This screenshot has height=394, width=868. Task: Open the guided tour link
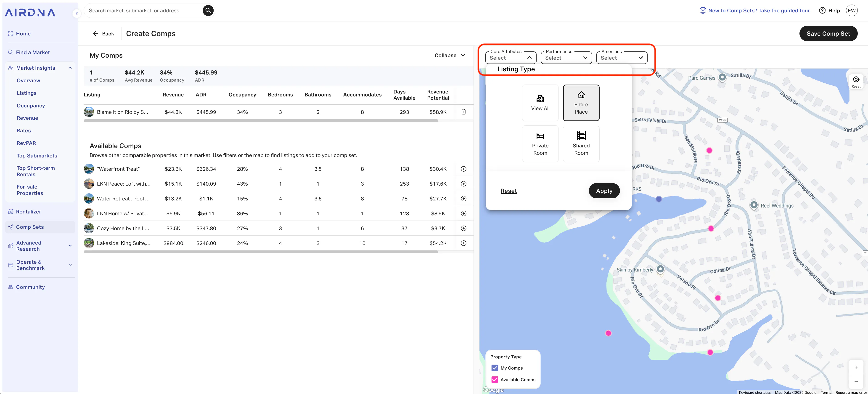tap(759, 11)
